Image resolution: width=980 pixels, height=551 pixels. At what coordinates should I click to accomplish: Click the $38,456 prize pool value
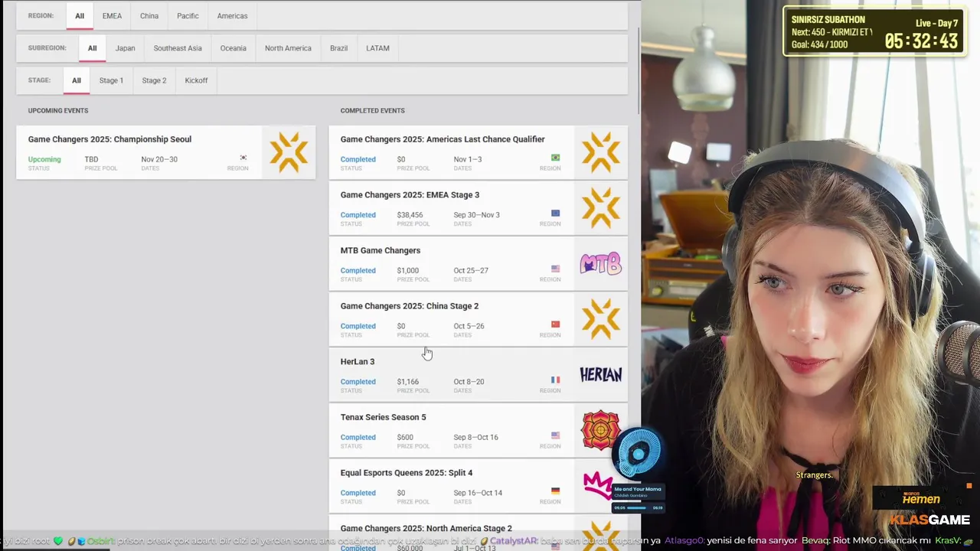pyautogui.click(x=410, y=215)
